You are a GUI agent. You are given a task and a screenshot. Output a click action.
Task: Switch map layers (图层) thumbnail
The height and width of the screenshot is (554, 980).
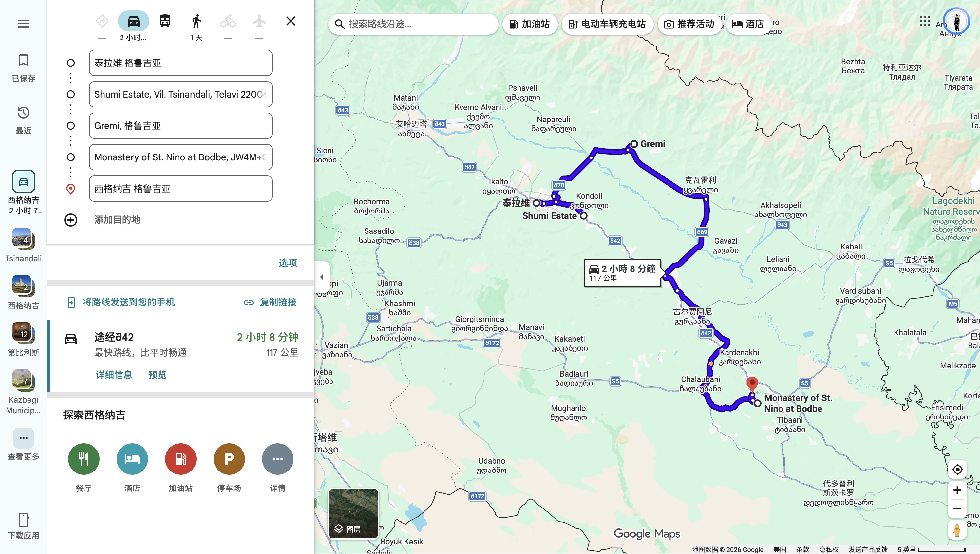pos(353,514)
